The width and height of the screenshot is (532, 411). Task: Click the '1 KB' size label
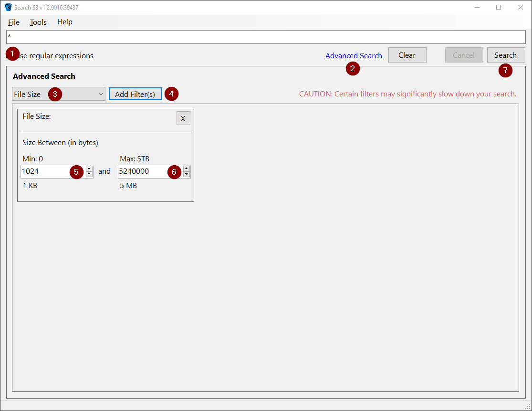pyautogui.click(x=30, y=186)
